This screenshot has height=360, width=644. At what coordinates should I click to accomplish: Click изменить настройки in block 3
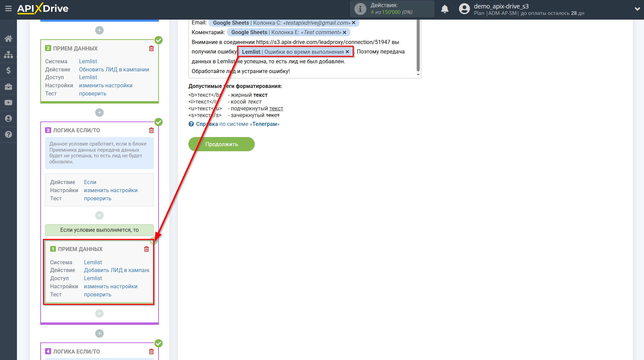111,190
